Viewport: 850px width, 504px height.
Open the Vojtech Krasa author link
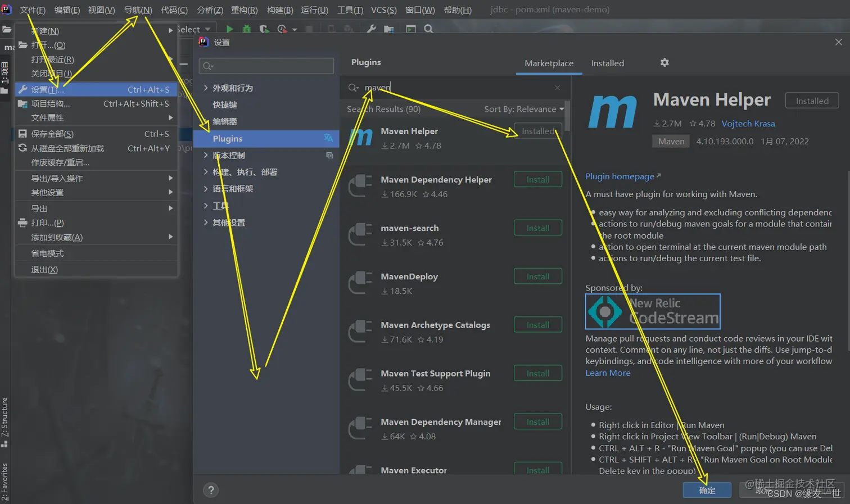click(x=748, y=124)
